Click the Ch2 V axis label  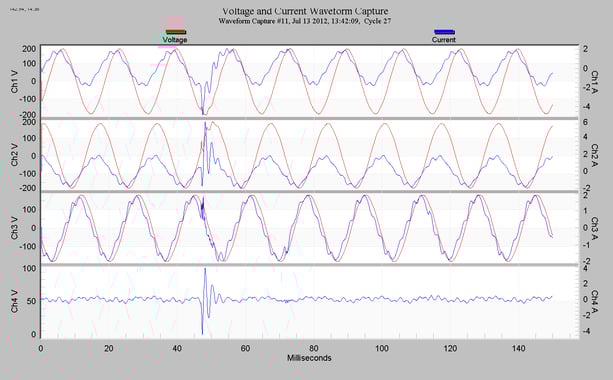(14, 155)
